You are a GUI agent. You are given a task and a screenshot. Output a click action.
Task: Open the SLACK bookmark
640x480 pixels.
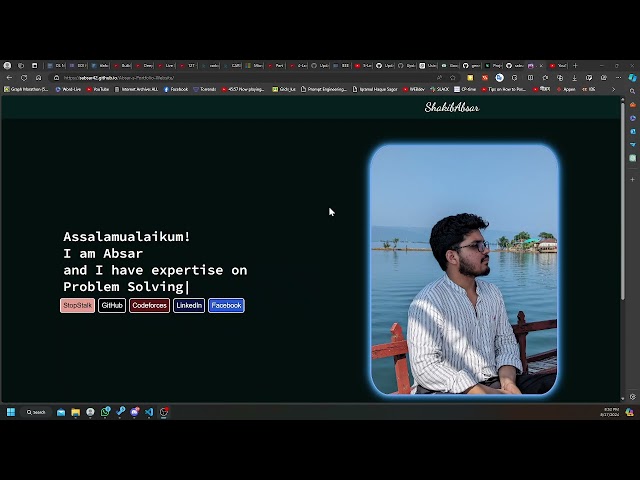440,89
